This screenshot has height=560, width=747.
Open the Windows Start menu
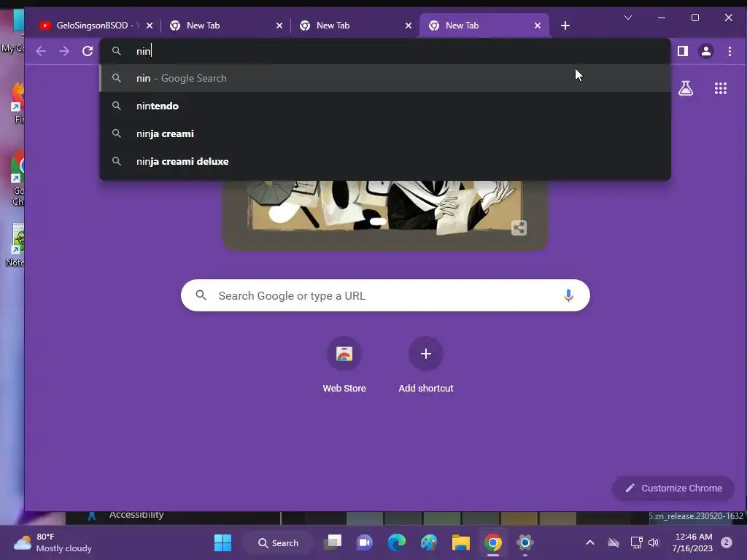222,542
